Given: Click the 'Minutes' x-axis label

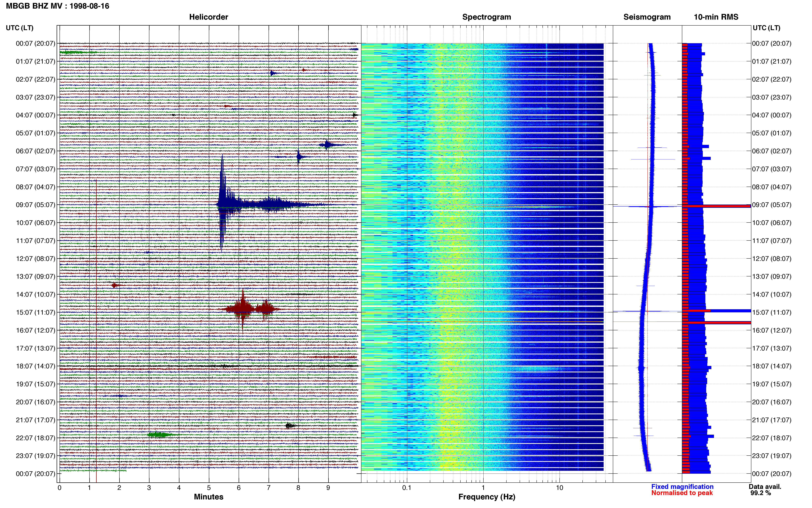Looking at the screenshot, I should pyautogui.click(x=209, y=497).
